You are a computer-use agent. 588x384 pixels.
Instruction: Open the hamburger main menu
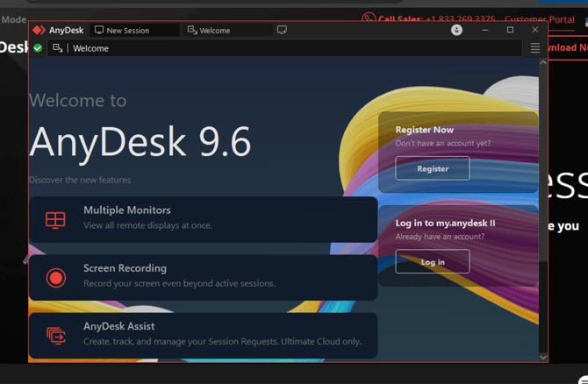pyautogui.click(x=535, y=48)
